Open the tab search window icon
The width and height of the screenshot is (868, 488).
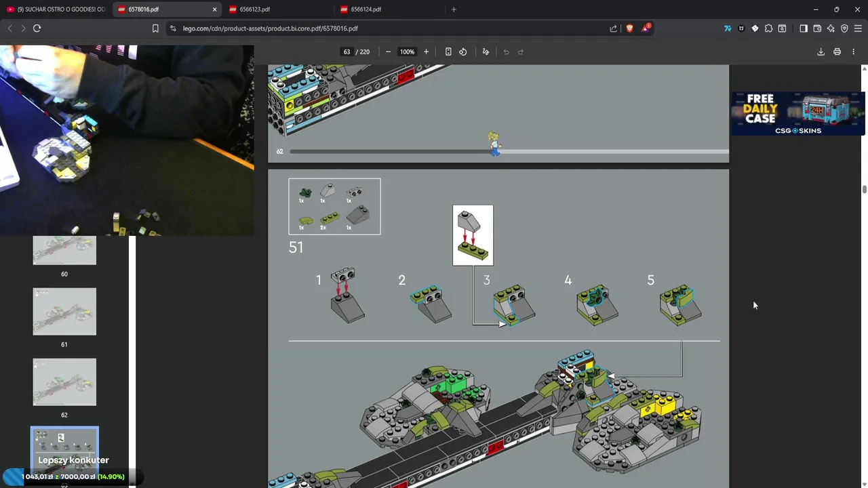pyautogui.click(x=782, y=28)
